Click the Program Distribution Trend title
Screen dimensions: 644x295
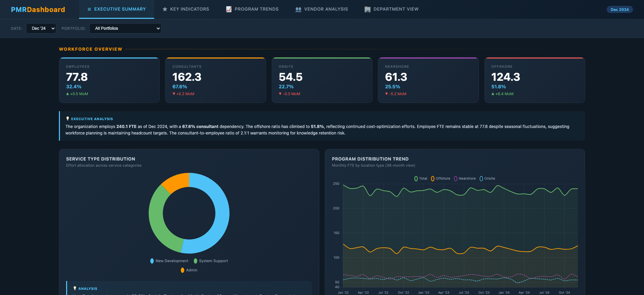tap(370, 159)
